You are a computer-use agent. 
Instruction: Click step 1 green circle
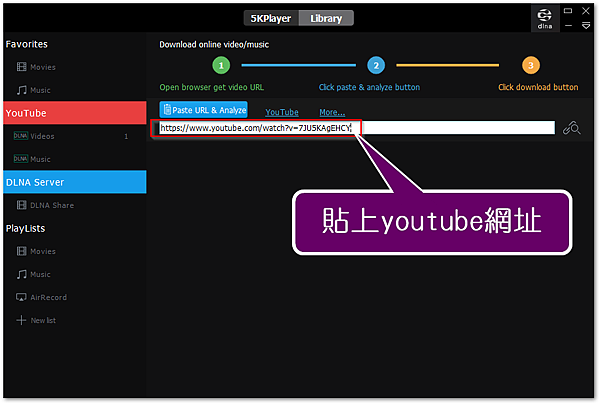click(x=221, y=65)
